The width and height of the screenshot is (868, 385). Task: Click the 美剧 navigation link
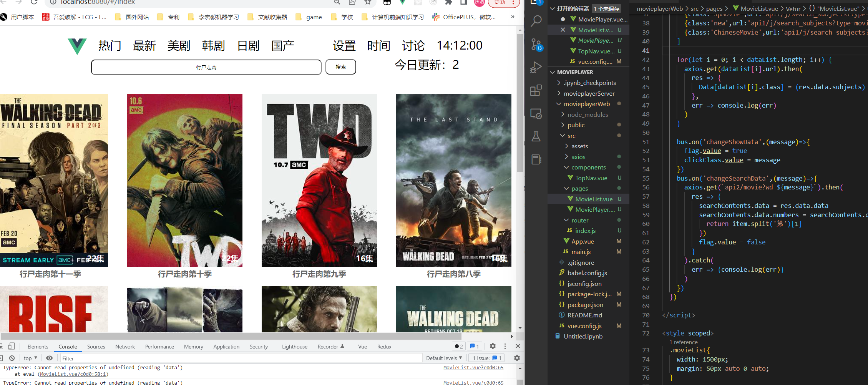click(x=179, y=46)
